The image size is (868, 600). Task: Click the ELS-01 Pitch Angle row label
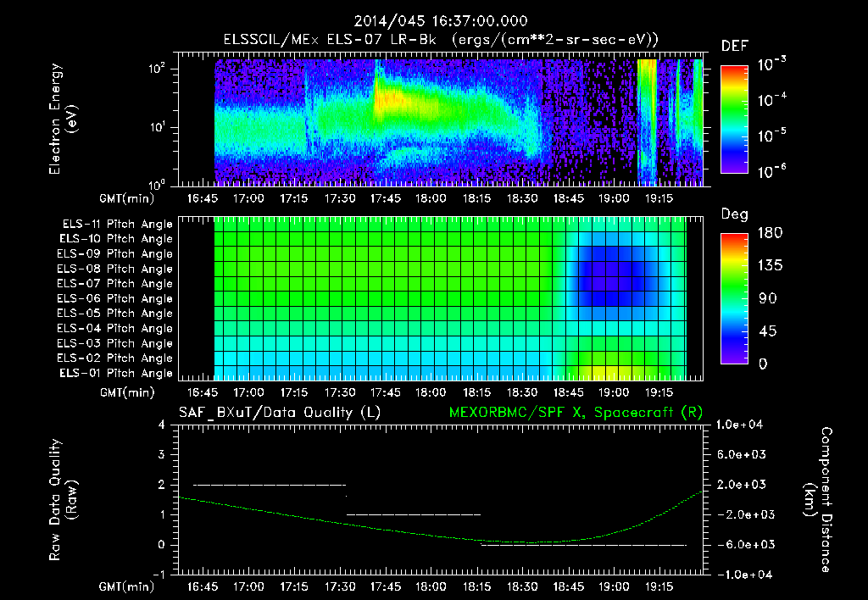click(116, 374)
